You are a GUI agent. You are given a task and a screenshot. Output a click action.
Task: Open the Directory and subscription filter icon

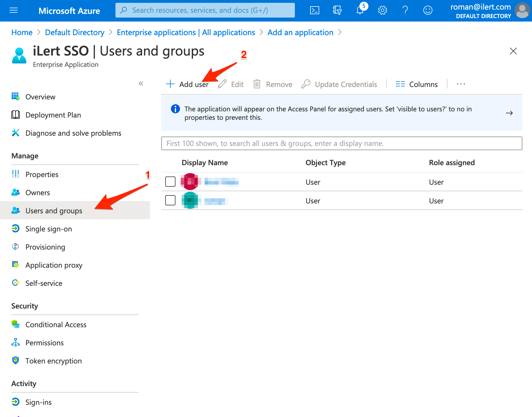pos(337,10)
